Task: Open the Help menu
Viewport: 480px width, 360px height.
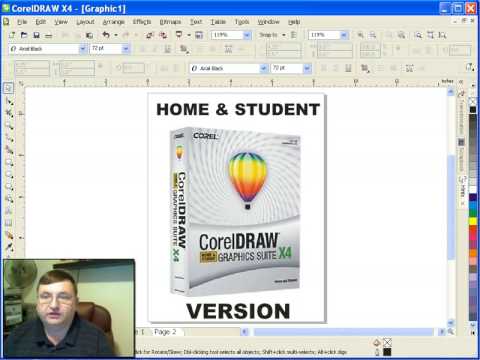Action: coord(294,22)
